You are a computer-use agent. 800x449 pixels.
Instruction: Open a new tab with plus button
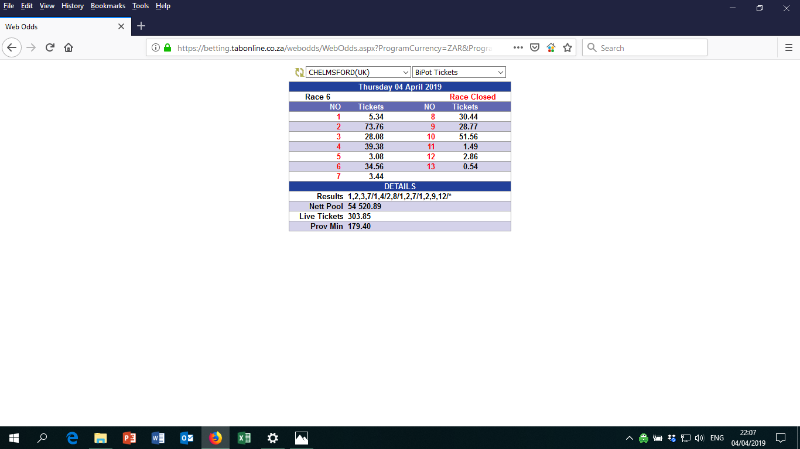(x=141, y=26)
